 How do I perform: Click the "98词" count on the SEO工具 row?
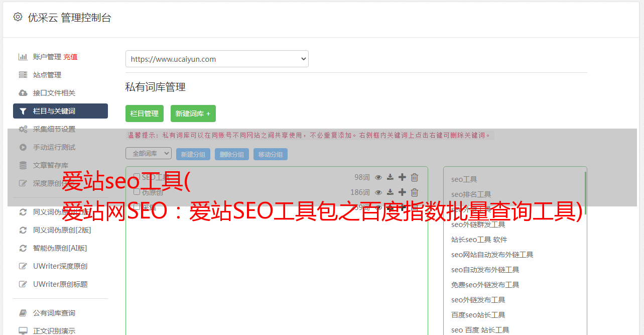(x=362, y=177)
